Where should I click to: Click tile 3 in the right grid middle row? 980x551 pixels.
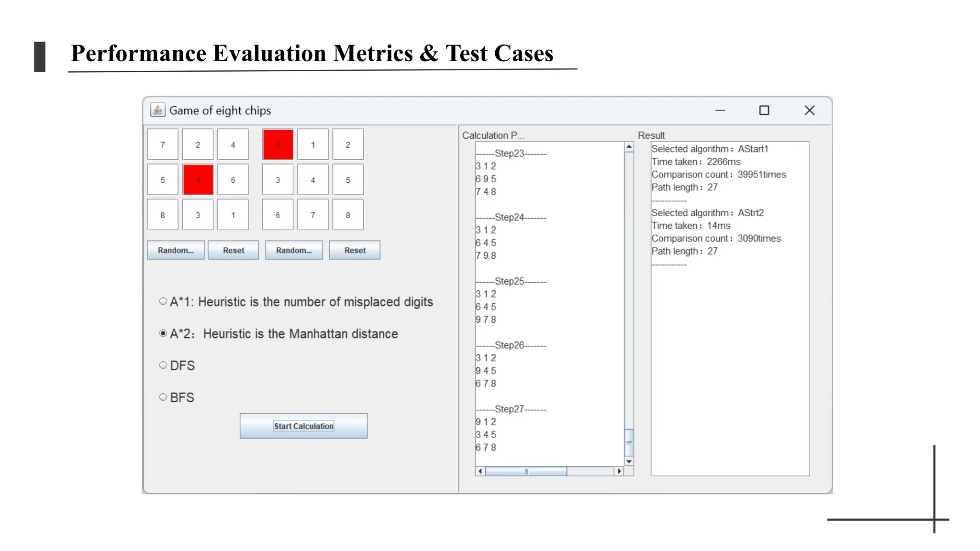(x=278, y=180)
